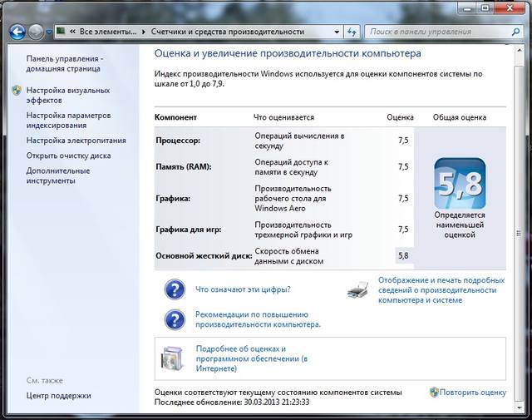Click the Forward navigation arrow button
Screen dimensions: 532x420
[x=36, y=32]
